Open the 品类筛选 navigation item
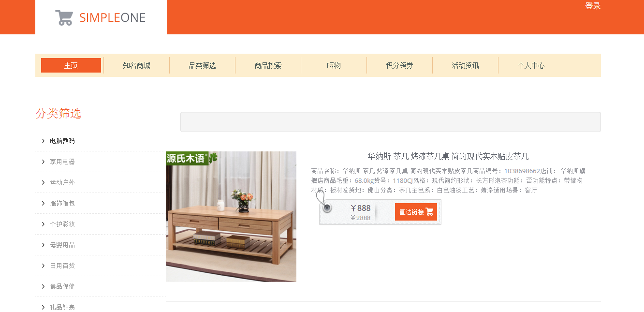Viewport: 644px width, 312px height. click(x=202, y=65)
